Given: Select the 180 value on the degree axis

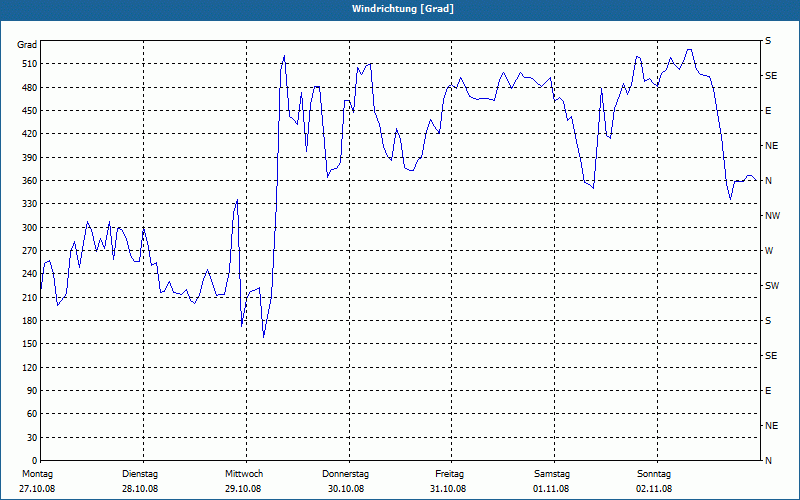Looking at the screenshot, I should [x=29, y=321].
